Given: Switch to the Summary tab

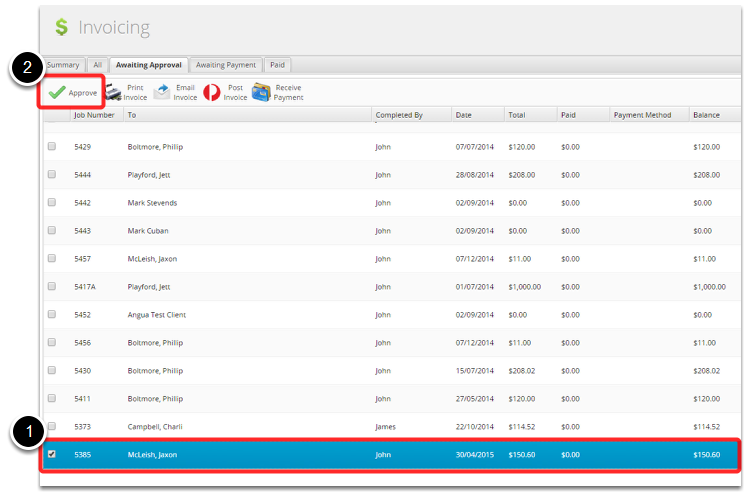Looking at the screenshot, I should [x=64, y=65].
